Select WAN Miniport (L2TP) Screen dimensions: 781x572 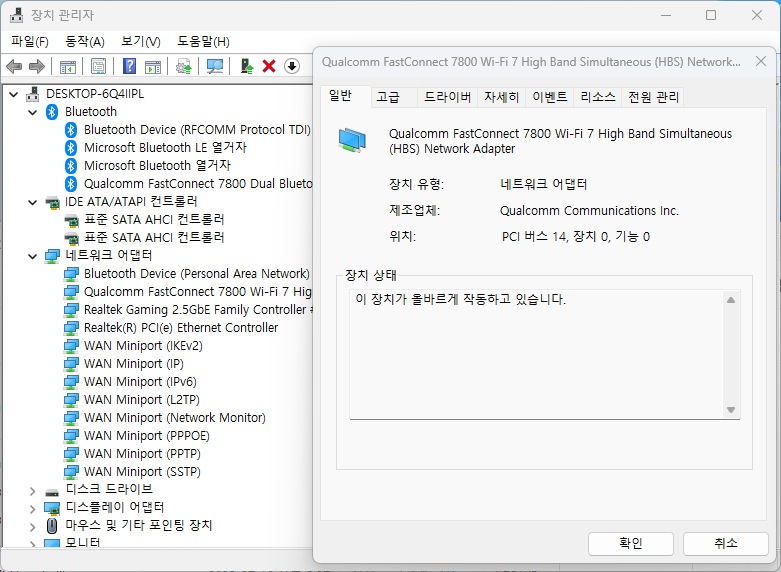pos(141,400)
